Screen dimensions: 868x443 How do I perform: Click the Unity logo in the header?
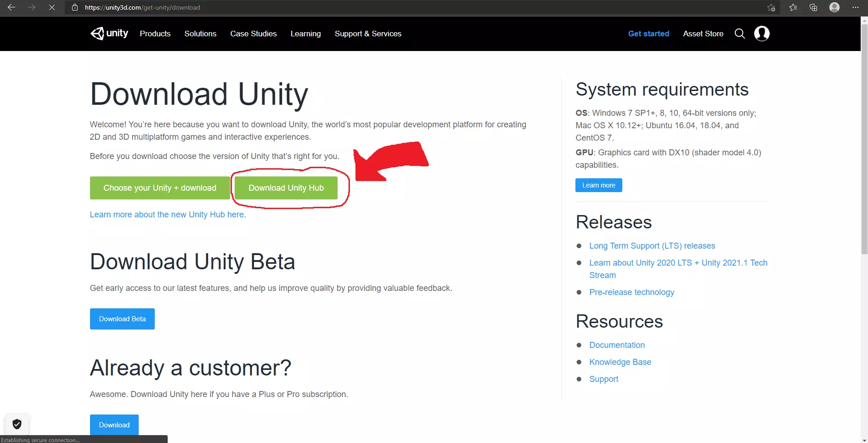coord(109,34)
